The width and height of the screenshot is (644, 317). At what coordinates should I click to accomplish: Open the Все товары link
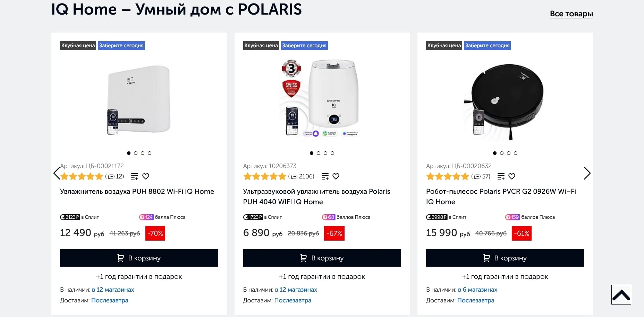[571, 14]
